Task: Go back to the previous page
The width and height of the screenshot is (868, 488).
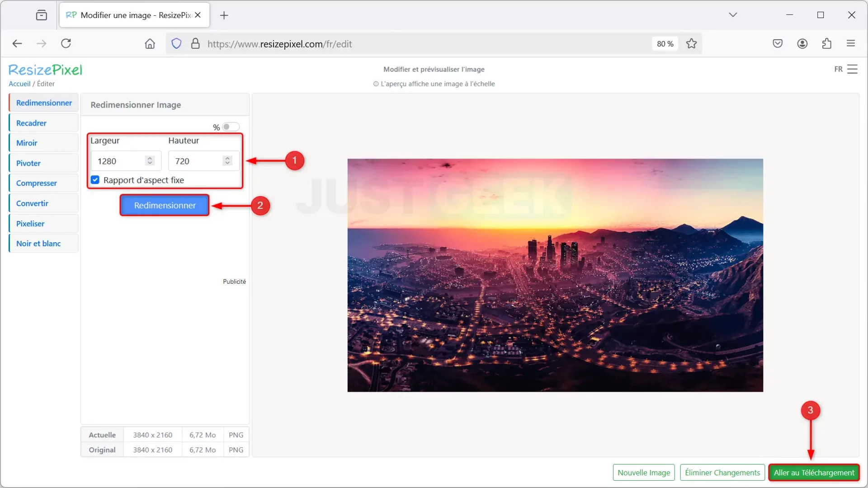Action: click(17, 43)
